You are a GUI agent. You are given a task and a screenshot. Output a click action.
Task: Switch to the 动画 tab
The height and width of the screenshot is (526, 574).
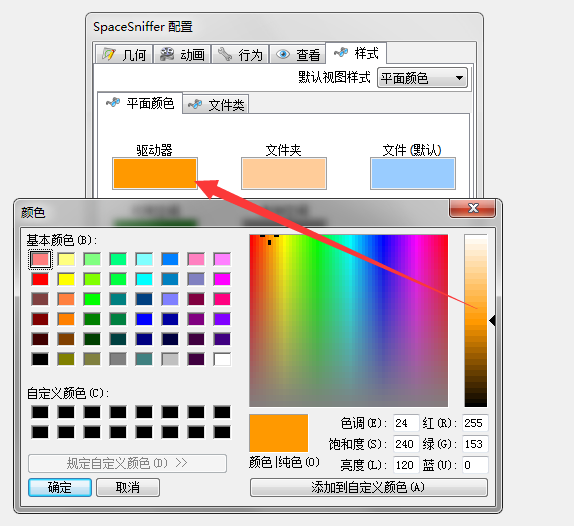(182, 54)
